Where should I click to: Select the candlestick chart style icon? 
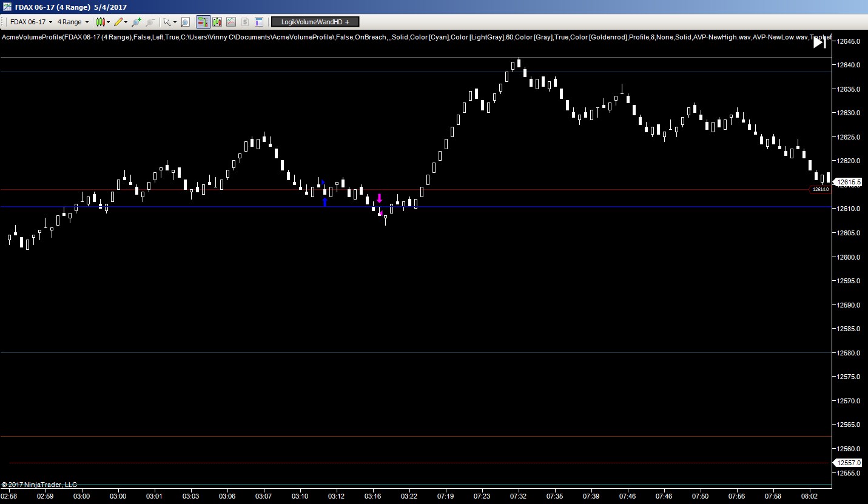click(x=101, y=22)
